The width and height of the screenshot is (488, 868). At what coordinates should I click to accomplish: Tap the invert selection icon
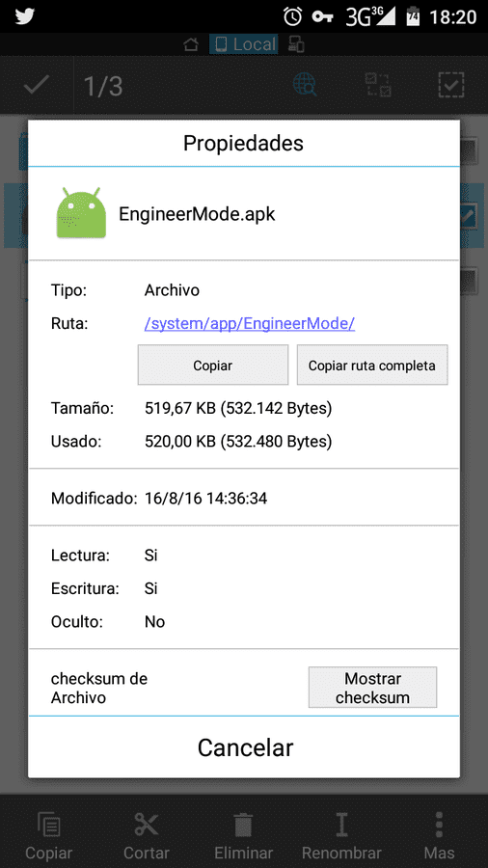(379, 86)
